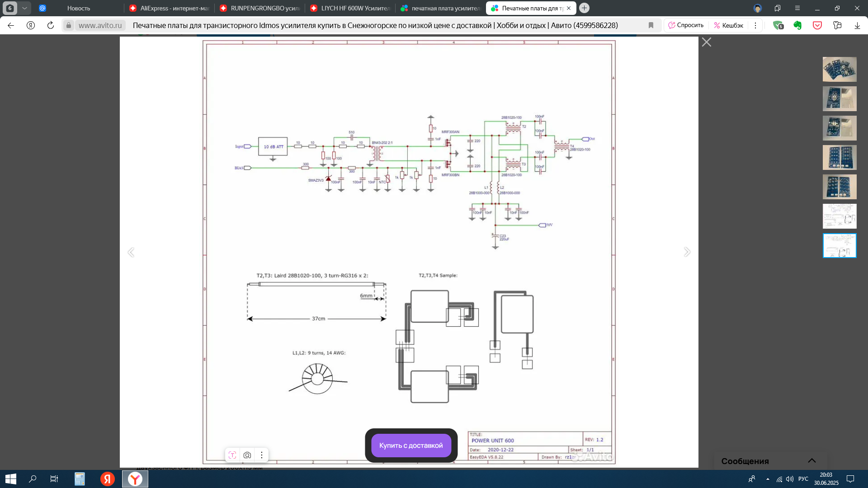This screenshot has height=488, width=868.
Task: Go to next image with right arrow
Action: pos(687,252)
